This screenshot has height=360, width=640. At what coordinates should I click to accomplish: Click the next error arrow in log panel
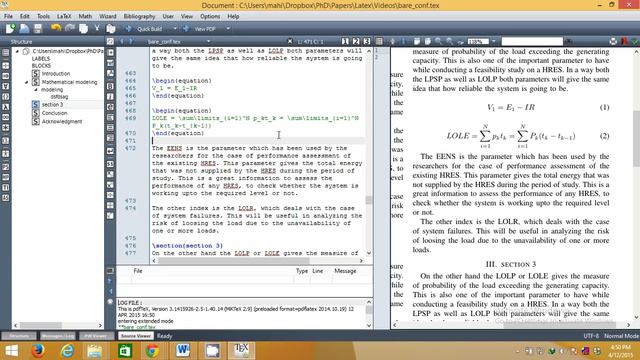(110, 281)
